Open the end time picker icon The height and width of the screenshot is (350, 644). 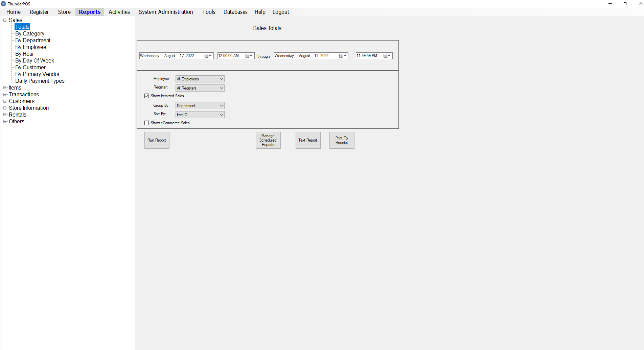click(387, 56)
